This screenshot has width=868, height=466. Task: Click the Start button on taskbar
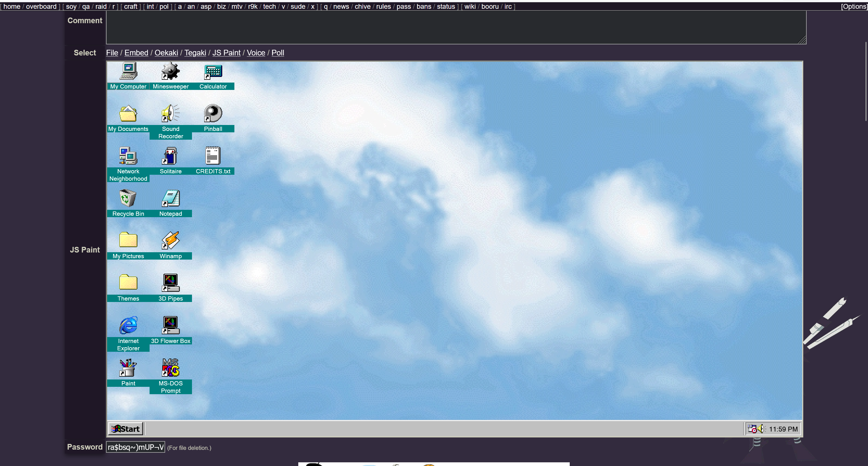(x=126, y=429)
